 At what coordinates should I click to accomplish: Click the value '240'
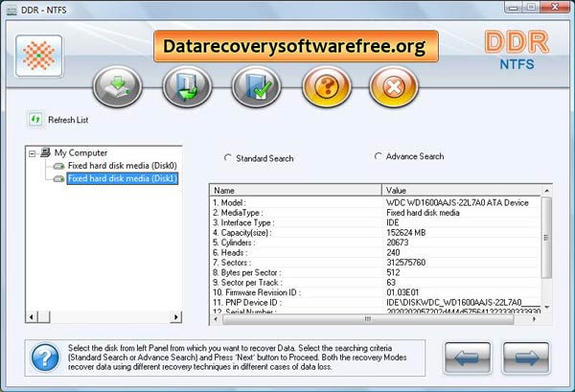coord(393,253)
